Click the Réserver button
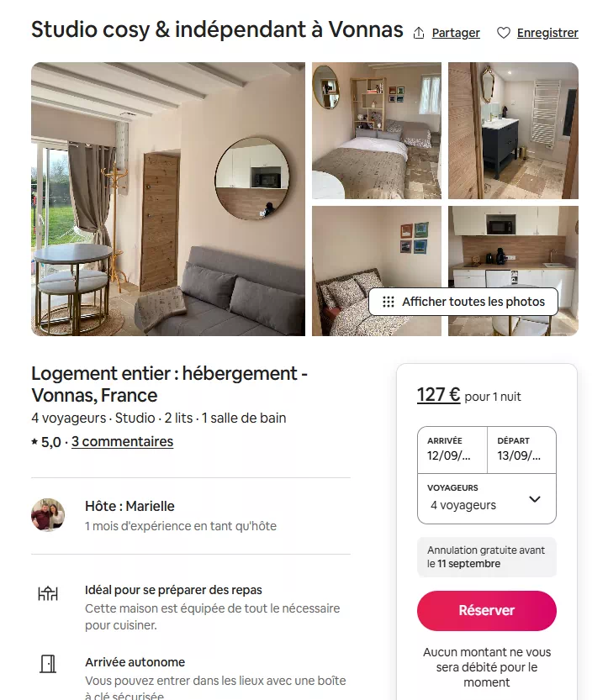The image size is (608, 700). point(487,610)
